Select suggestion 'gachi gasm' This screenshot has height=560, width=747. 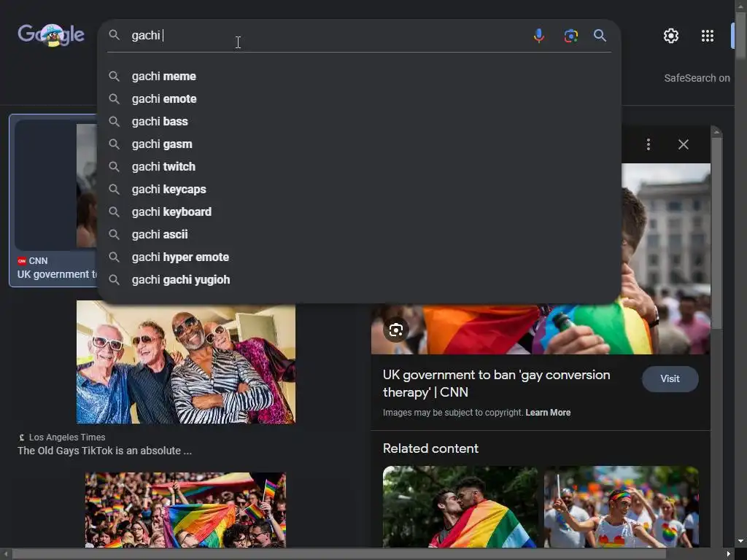pyautogui.click(x=359, y=144)
